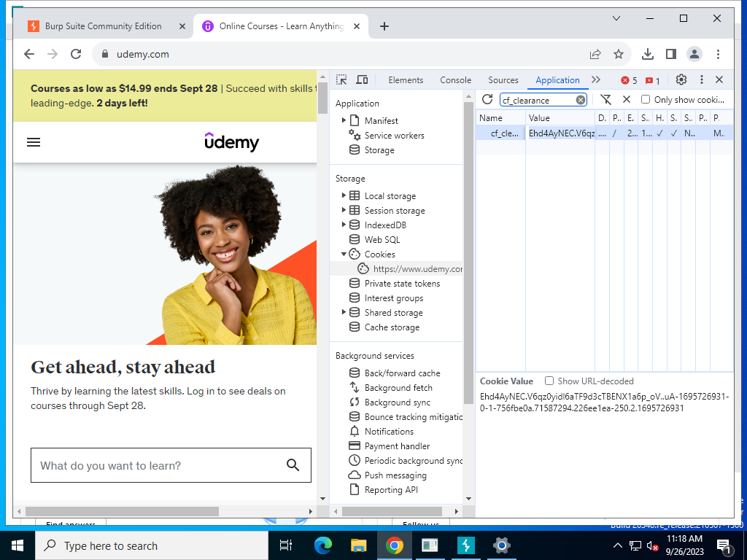Open Udemy hamburger menu
This screenshot has width=747, height=560.
(x=34, y=142)
